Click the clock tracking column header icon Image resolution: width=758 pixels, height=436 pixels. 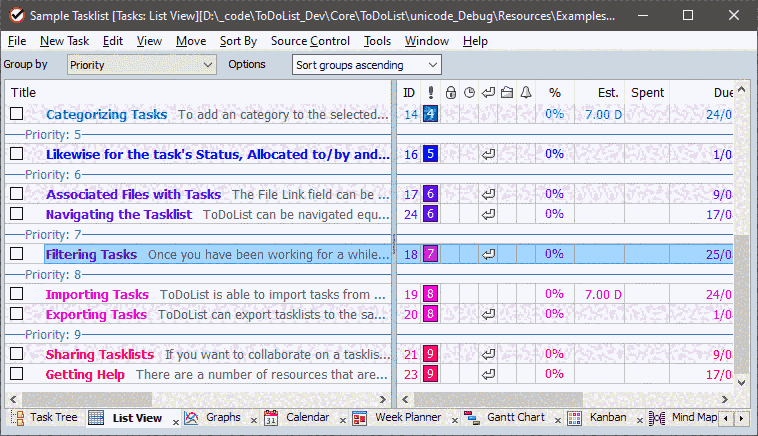point(469,92)
